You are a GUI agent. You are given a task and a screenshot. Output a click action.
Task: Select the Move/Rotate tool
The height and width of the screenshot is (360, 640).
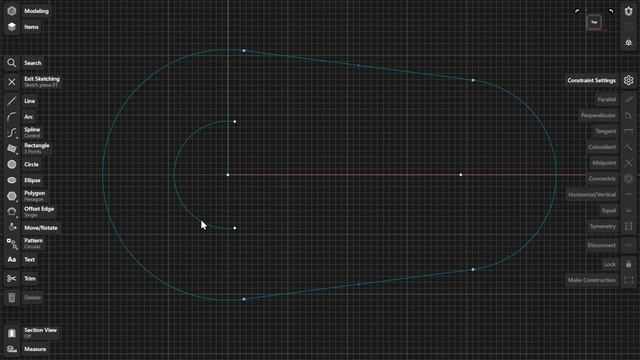[x=12, y=228]
